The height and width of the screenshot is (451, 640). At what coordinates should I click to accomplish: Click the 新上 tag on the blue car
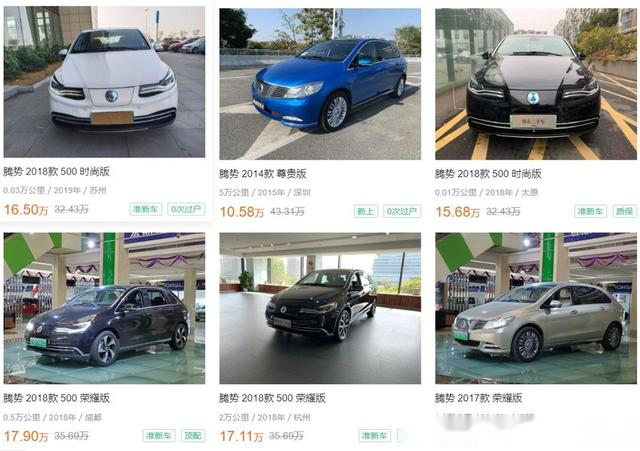click(x=365, y=211)
